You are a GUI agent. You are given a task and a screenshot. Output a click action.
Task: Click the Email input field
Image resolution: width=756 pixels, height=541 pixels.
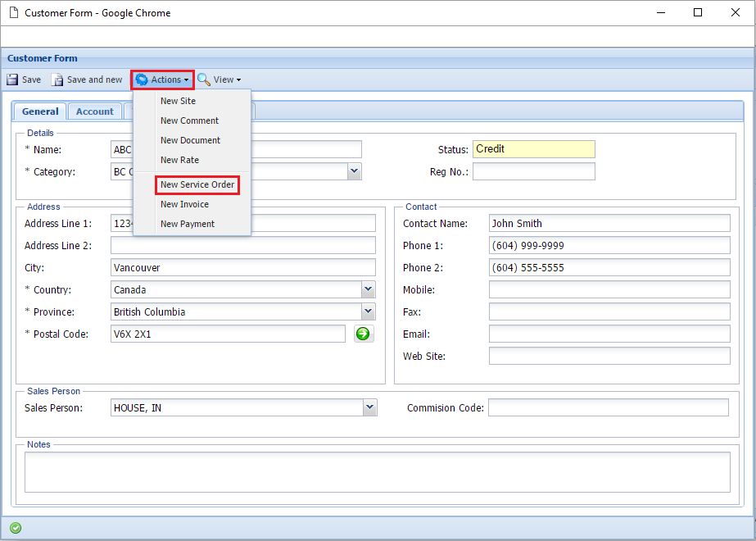609,334
